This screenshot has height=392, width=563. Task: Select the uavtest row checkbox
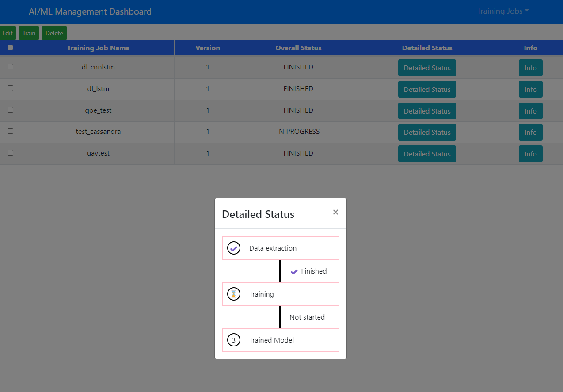pyautogui.click(x=11, y=153)
